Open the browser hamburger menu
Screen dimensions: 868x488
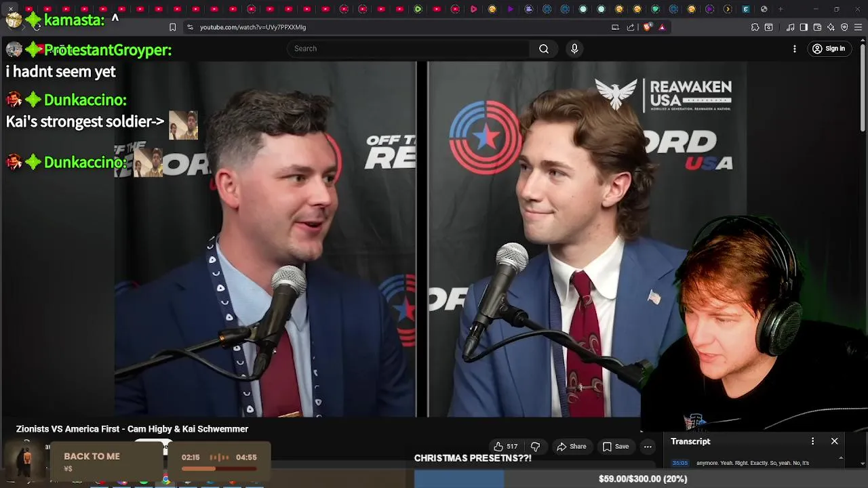pos(858,27)
